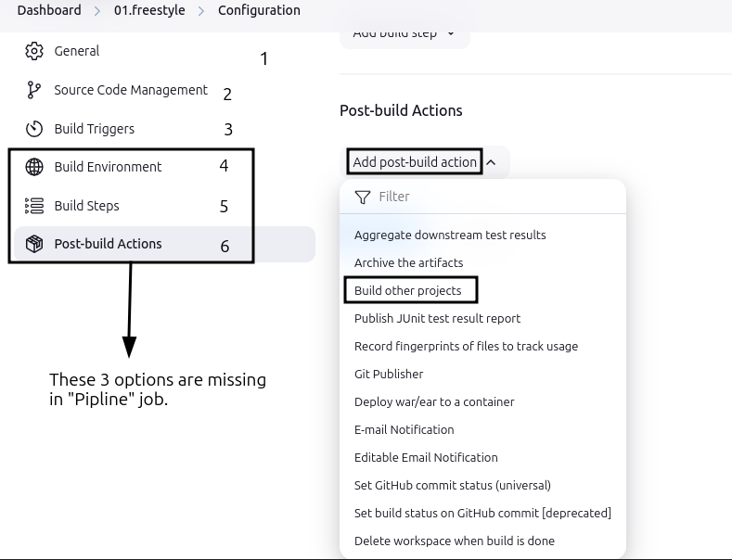The height and width of the screenshot is (560, 732).
Task: Click the General gear icon
Action: [x=34, y=51]
